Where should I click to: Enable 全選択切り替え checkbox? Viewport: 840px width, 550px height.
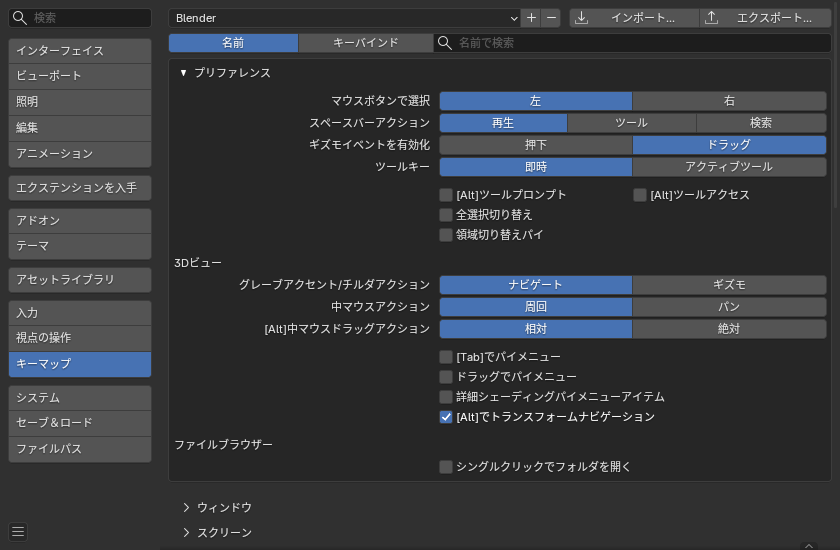[x=446, y=215]
